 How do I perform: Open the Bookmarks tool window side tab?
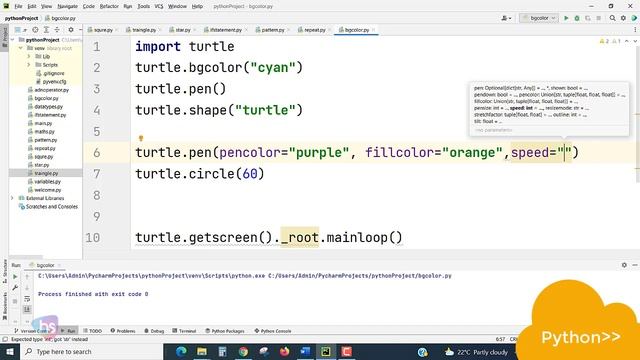(4, 306)
